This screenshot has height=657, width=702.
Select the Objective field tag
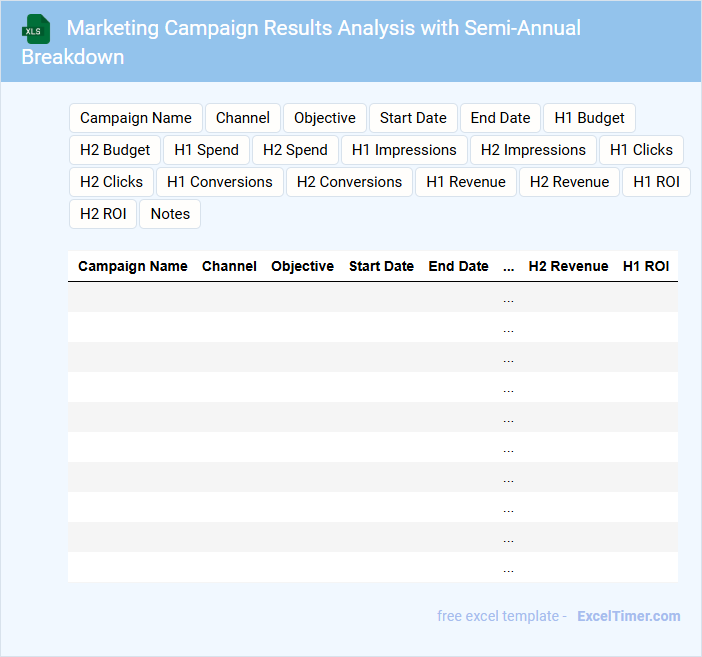click(x=325, y=118)
